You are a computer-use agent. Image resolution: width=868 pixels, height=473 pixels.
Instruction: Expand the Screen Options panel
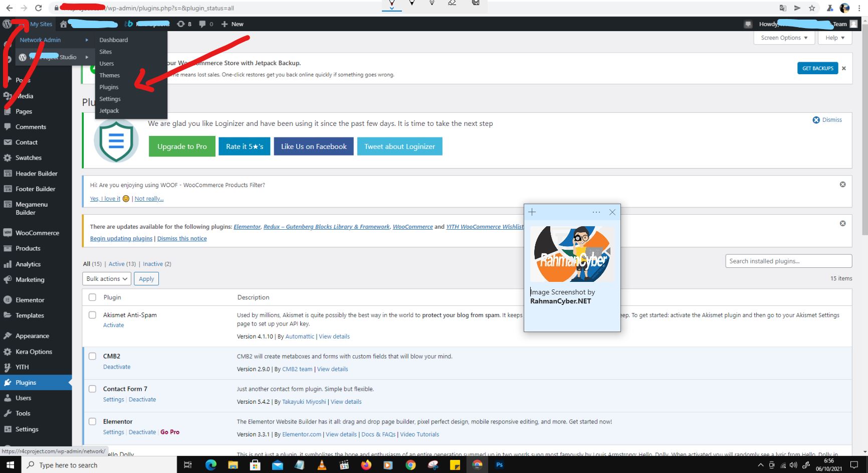click(783, 38)
